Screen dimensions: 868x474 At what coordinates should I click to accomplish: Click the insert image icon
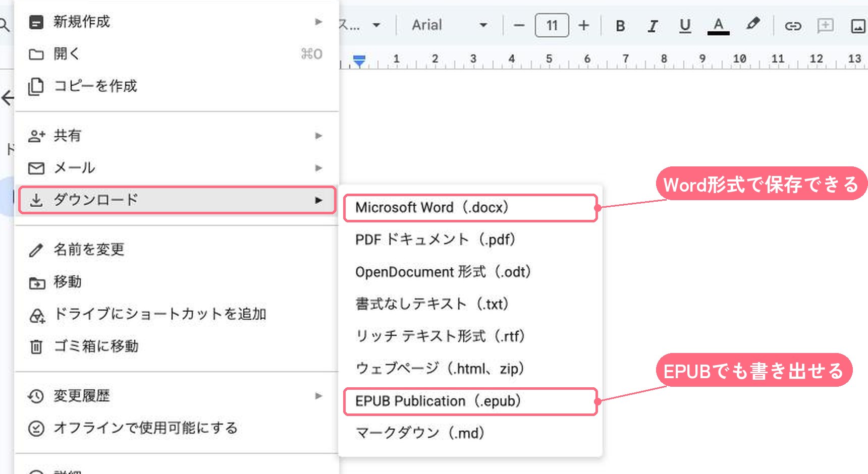858,26
